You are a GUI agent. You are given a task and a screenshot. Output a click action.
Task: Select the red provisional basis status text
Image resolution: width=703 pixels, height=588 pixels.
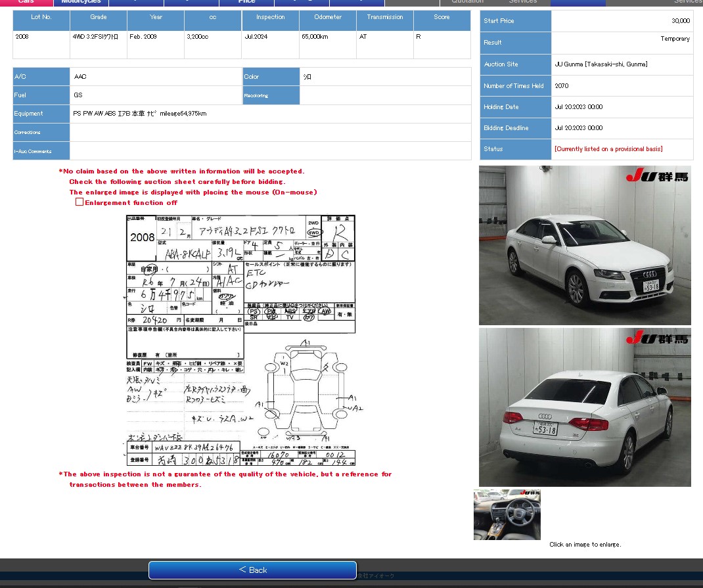click(x=608, y=148)
